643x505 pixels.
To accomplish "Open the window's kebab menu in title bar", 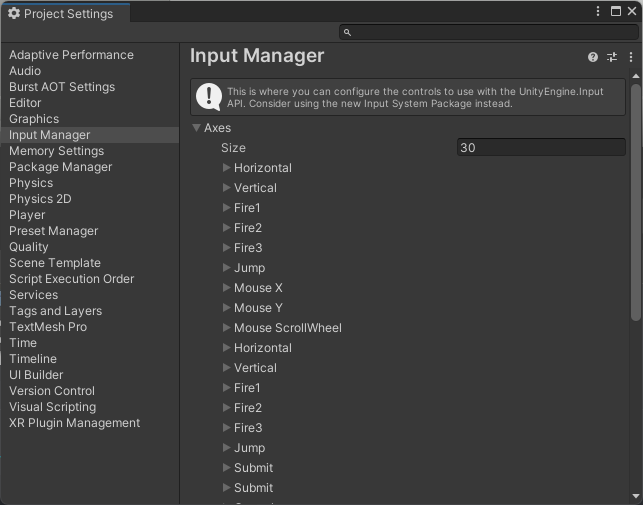I will tap(599, 12).
